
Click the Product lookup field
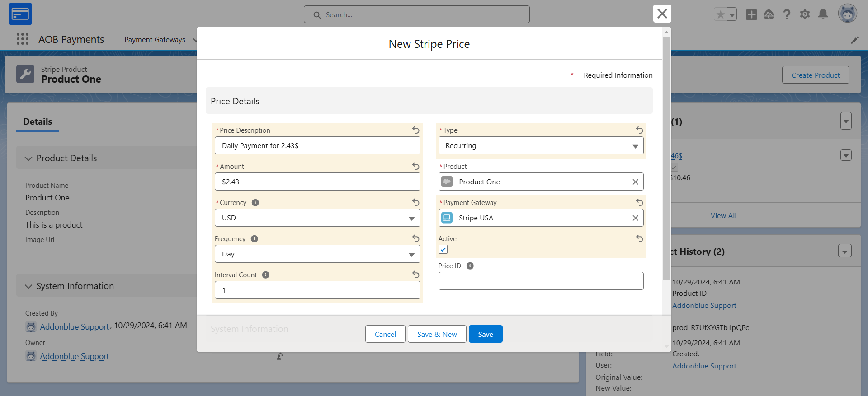(x=541, y=182)
